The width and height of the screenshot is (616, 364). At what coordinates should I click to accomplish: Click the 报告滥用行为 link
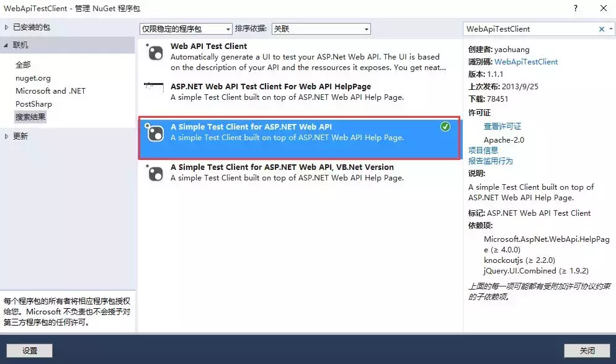490,161
